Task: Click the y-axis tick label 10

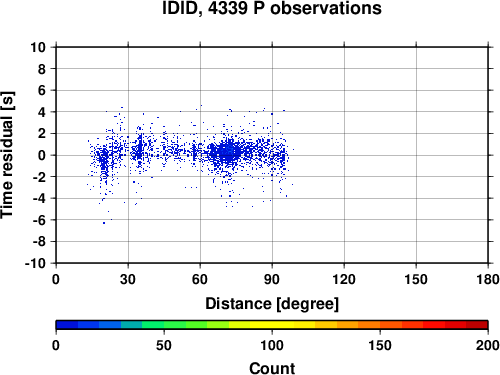Action: pos(38,47)
